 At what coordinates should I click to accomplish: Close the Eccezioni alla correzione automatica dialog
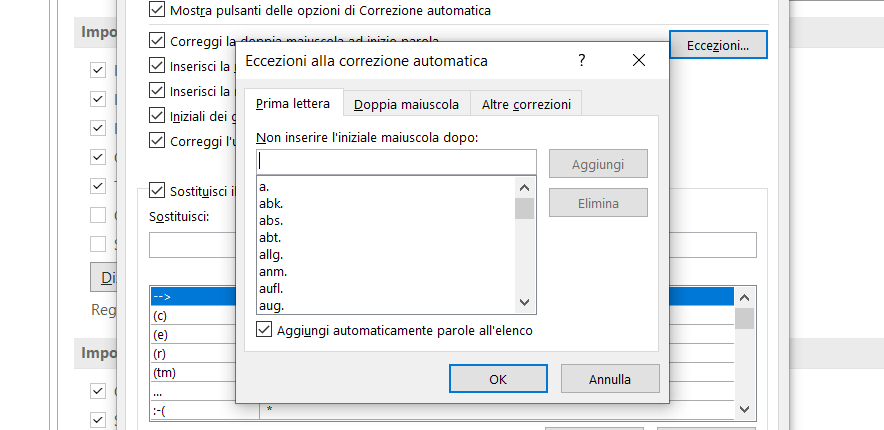pyautogui.click(x=640, y=61)
